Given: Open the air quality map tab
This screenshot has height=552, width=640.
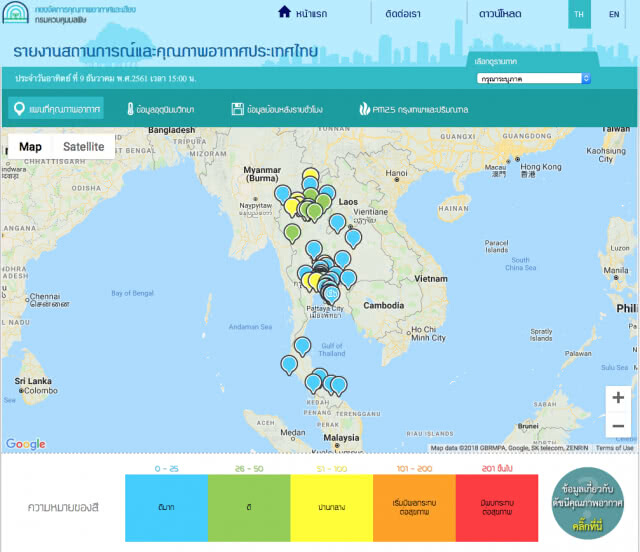Looking at the screenshot, I should click(x=56, y=109).
